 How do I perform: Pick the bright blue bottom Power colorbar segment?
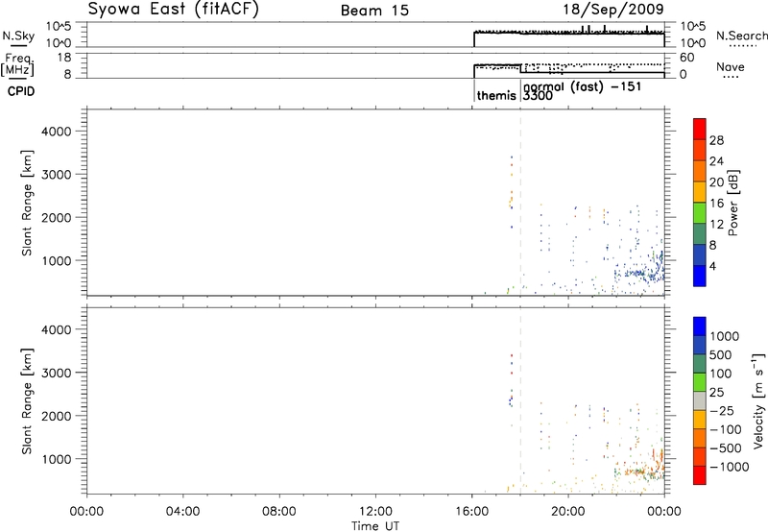[700, 276]
